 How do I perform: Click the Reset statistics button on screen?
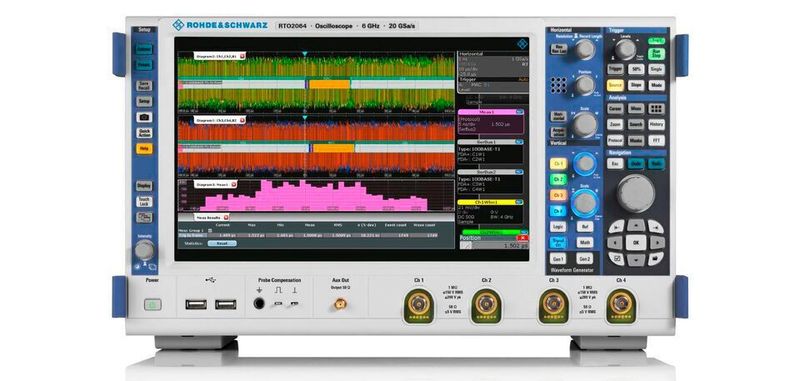click(222, 243)
